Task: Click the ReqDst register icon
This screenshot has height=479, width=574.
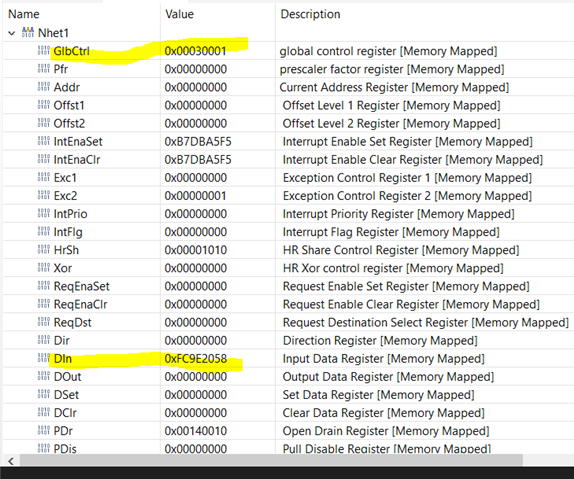Action: (x=44, y=322)
